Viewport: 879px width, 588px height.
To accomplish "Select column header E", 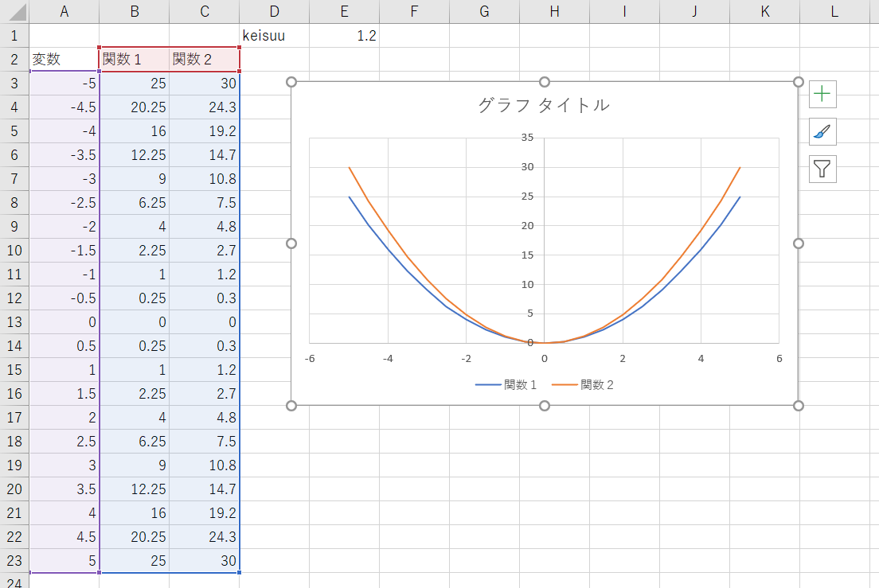I will point(344,12).
